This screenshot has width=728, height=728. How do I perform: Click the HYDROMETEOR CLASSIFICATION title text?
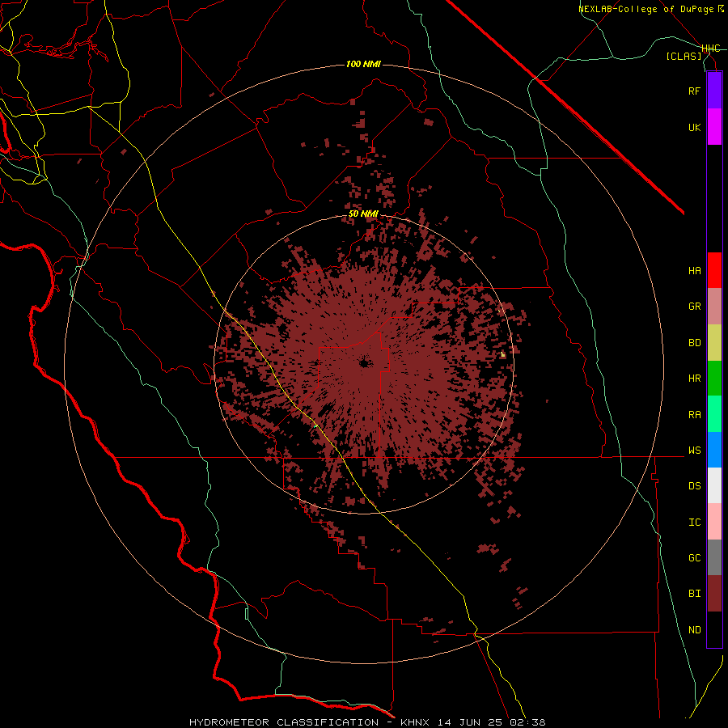tap(284, 722)
